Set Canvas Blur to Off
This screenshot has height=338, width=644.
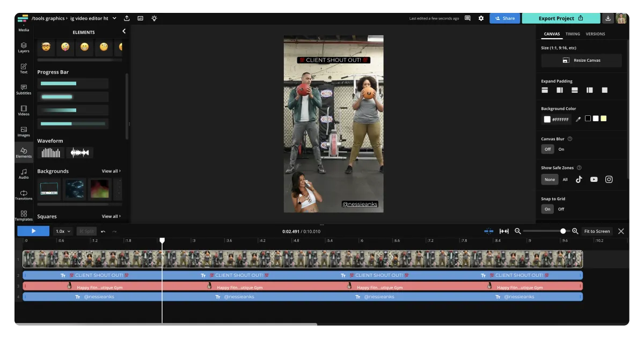pyautogui.click(x=547, y=149)
